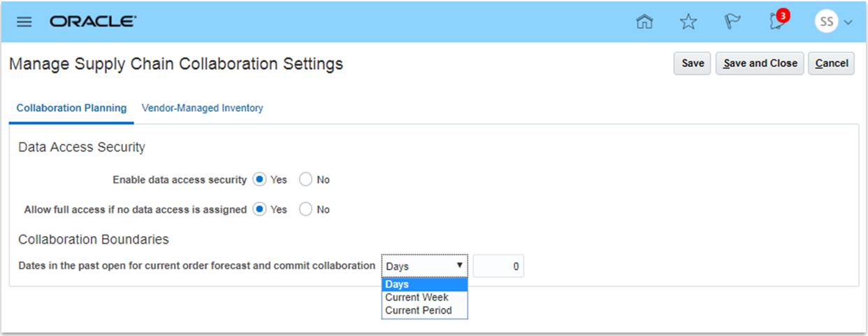Click the Oracle logo
868x336 pixels.
point(93,22)
